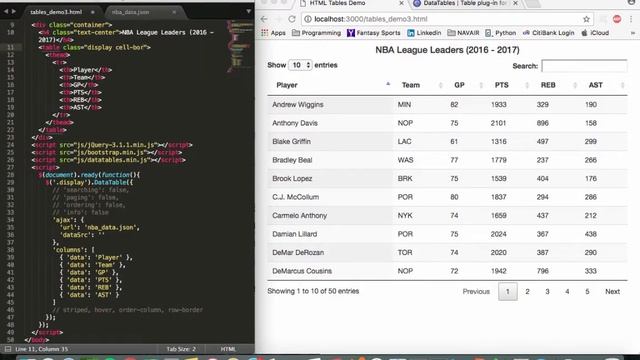Show more bookmarks via overflow chevron
The height and width of the screenshot is (360, 640).
[x=633, y=33]
